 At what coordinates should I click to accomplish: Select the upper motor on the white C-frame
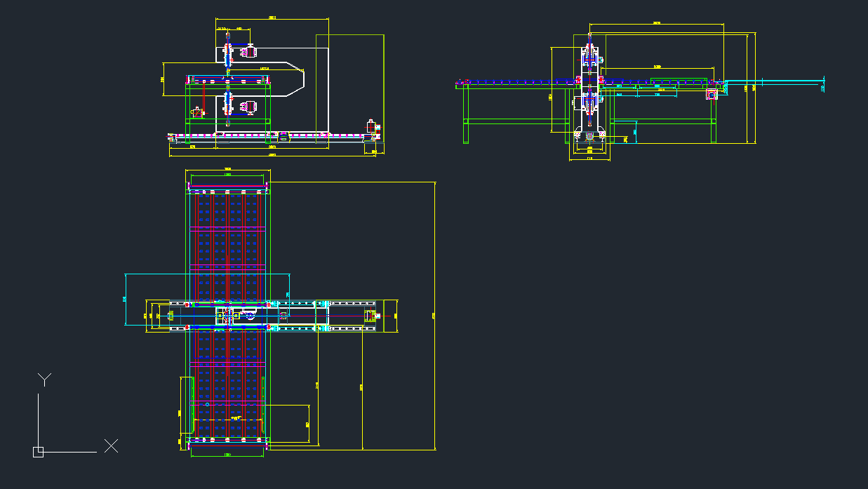pos(249,51)
